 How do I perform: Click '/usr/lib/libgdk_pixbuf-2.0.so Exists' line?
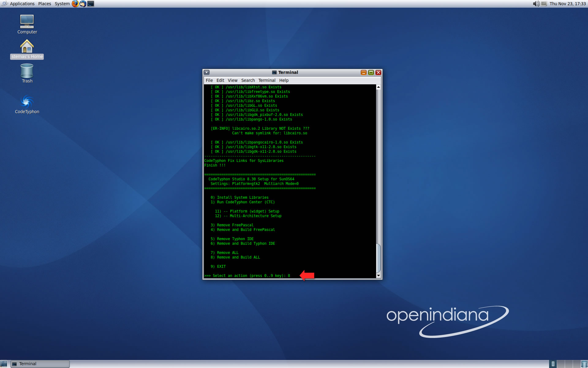[x=257, y=115]
